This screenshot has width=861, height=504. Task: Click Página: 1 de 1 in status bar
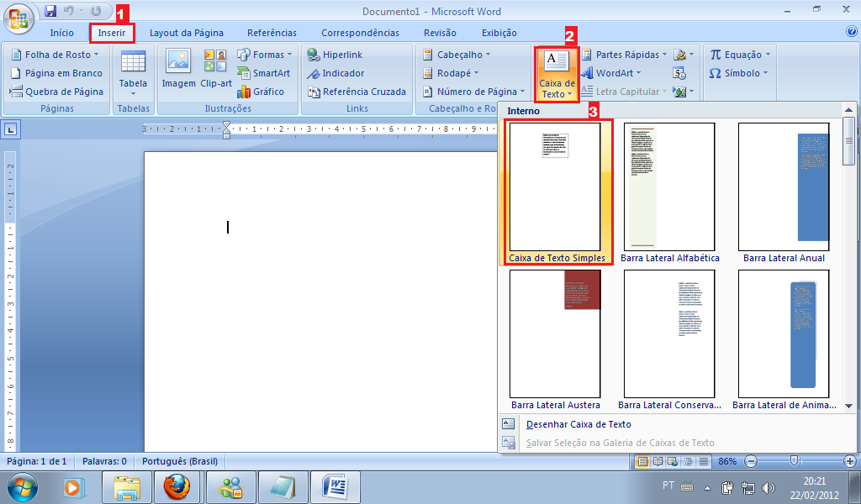tap(37, 461)
